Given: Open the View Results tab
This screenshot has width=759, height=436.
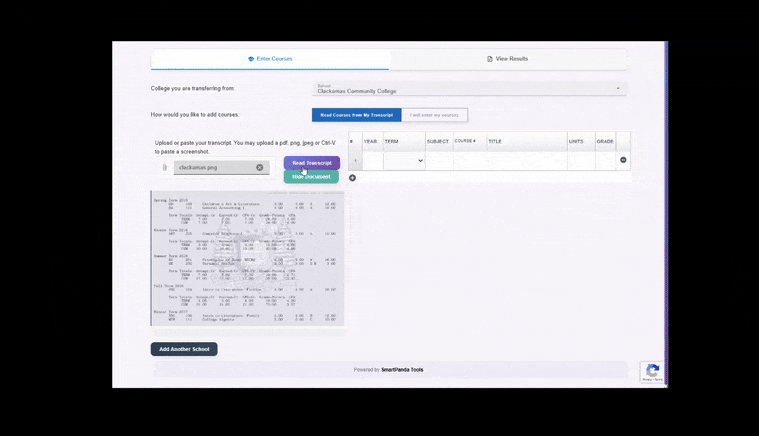Looking at the screenshot, I should pyautogui.click(x=507, y=59).
